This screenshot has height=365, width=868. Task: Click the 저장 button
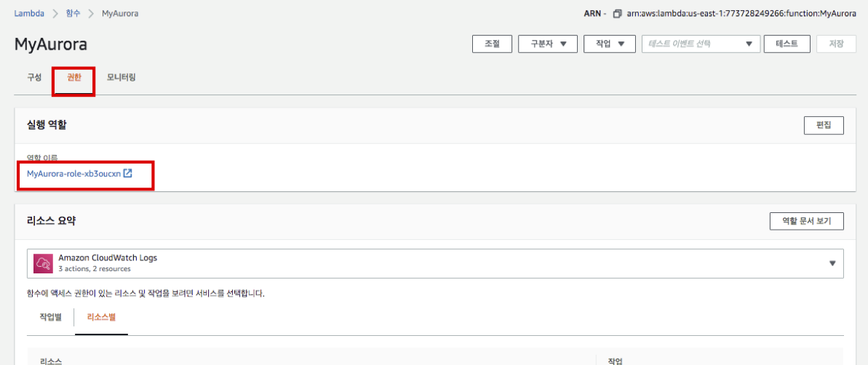point(836,44)
